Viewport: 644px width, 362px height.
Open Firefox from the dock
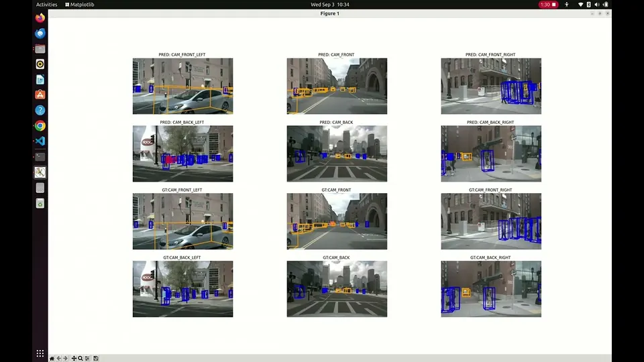(40, 18)
